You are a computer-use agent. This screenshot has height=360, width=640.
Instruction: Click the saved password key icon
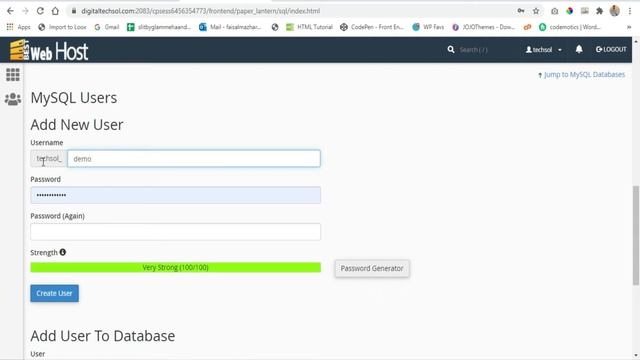tap(521, 11)
